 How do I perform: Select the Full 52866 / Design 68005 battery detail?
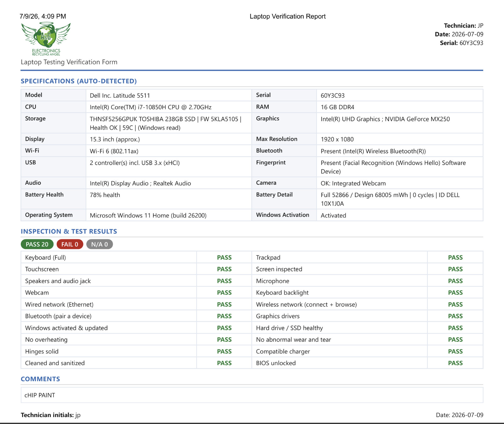tap(390, 199)
